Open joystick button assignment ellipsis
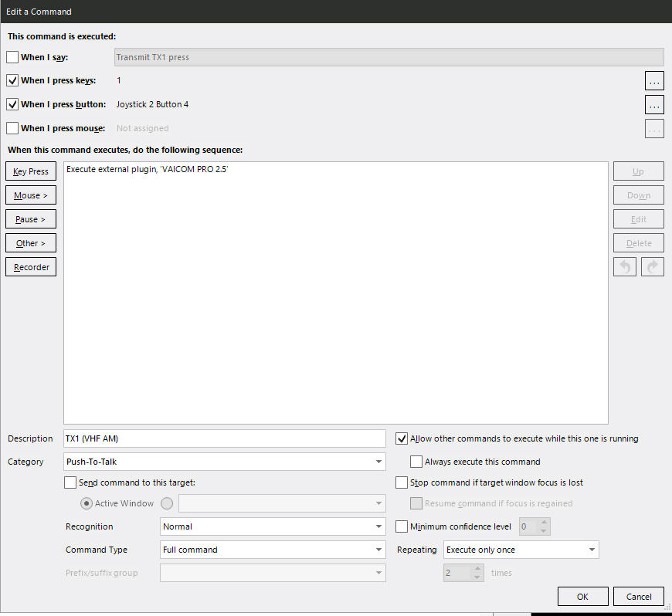Image resolution: width=672 pixels, height=616 pixels. click(654, 105)
